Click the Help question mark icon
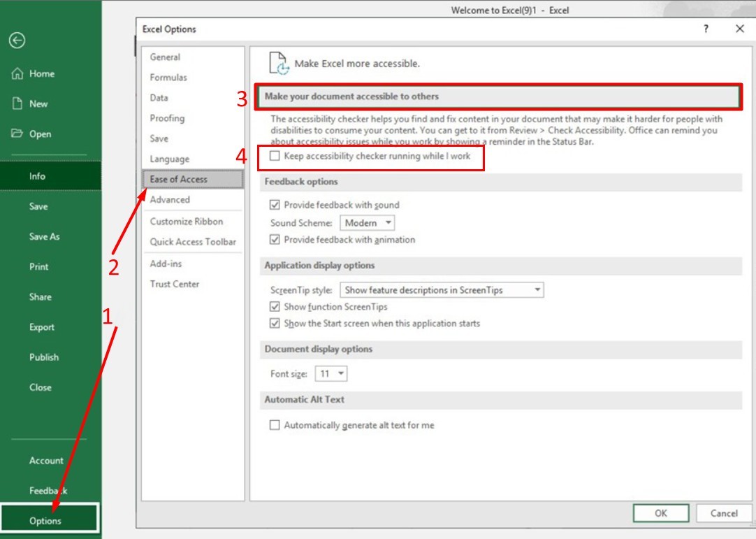756x539 pixels. coord(706,29)
